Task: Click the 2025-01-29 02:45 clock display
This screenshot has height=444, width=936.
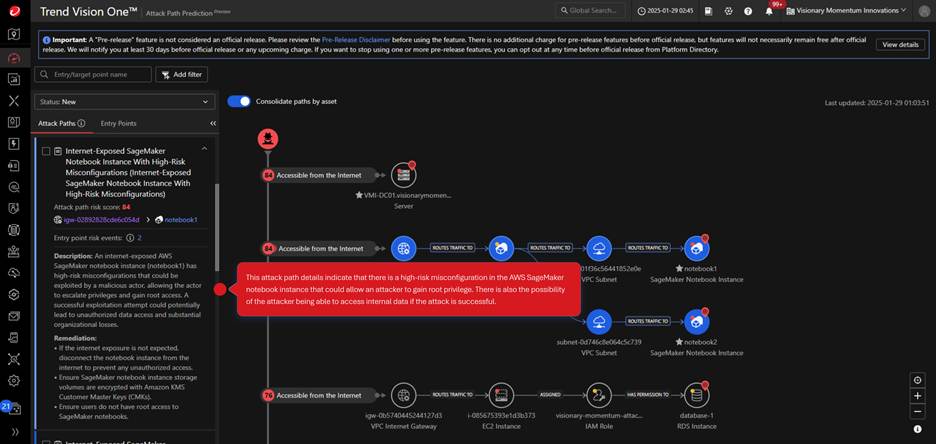Action: click(666, 11)
